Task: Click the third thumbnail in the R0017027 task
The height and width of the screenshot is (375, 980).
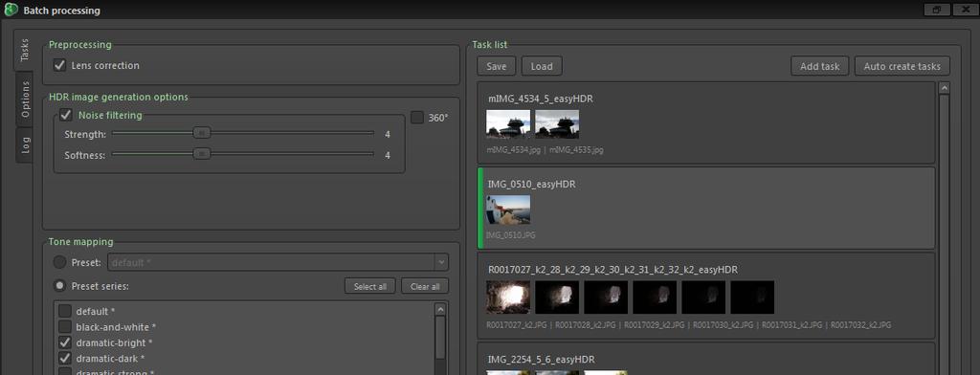Action: click(606, 297)
